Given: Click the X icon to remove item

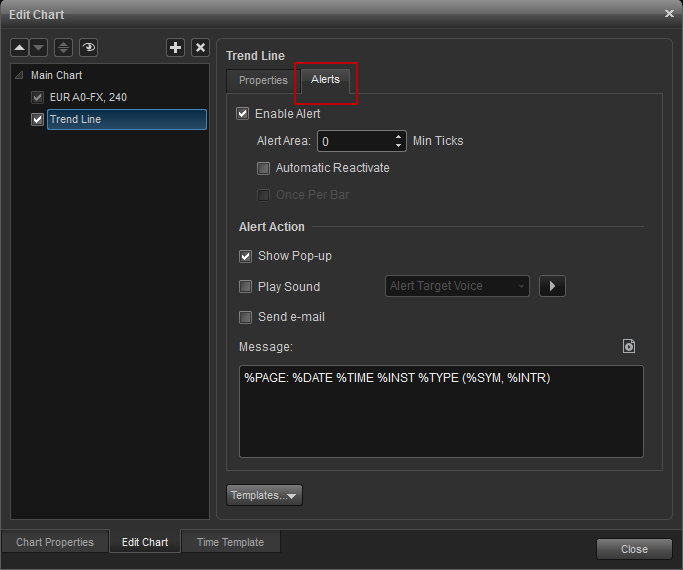Looking at the screenshot, I should pos(200,47).
